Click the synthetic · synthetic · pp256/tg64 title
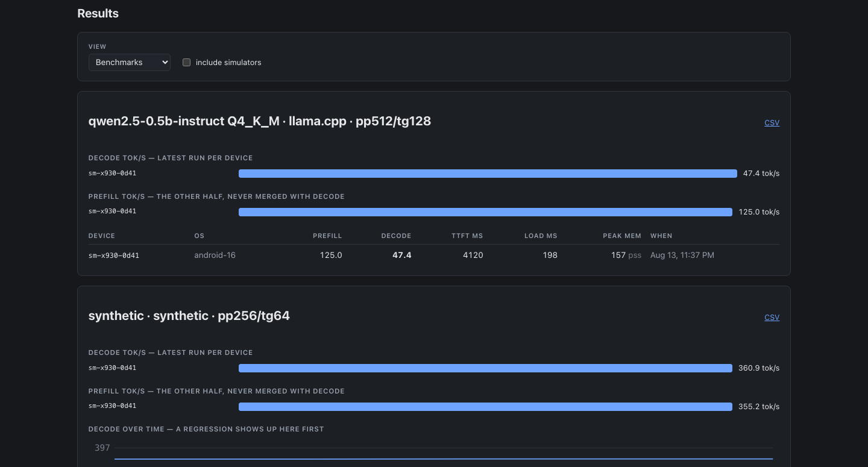 point(189,316)
